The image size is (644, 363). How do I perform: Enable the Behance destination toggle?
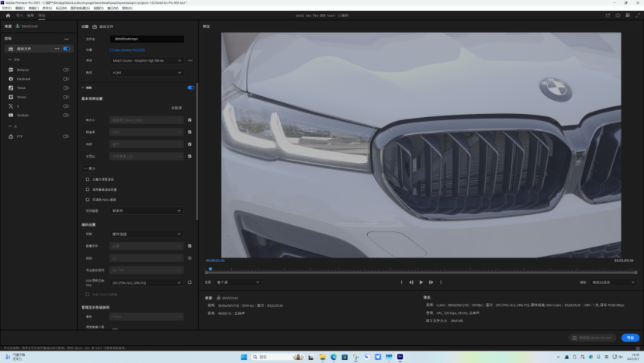click(x=66, y=70)
